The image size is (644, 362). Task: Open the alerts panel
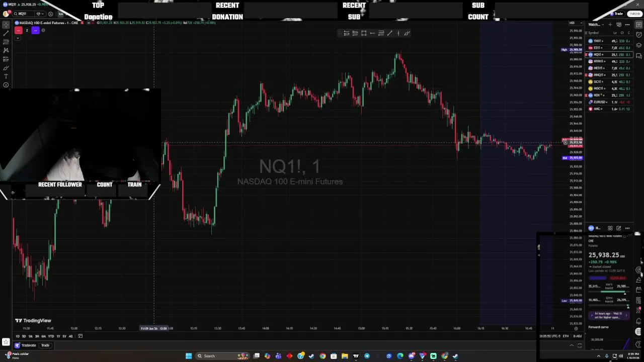[x=639, y=35]
